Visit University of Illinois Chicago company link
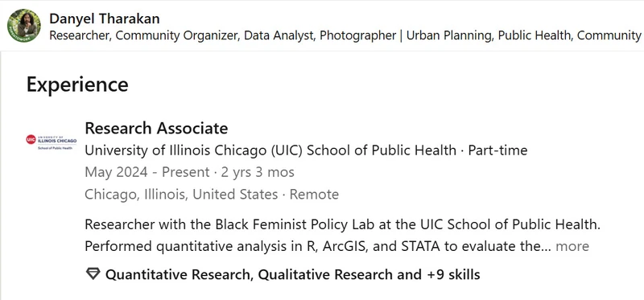 point(270,150)
